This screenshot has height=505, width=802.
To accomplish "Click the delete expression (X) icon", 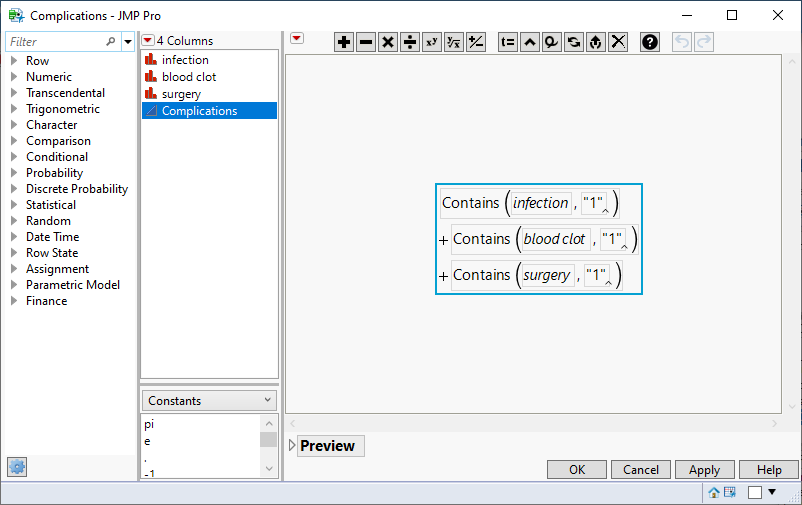I will [619, 42].
